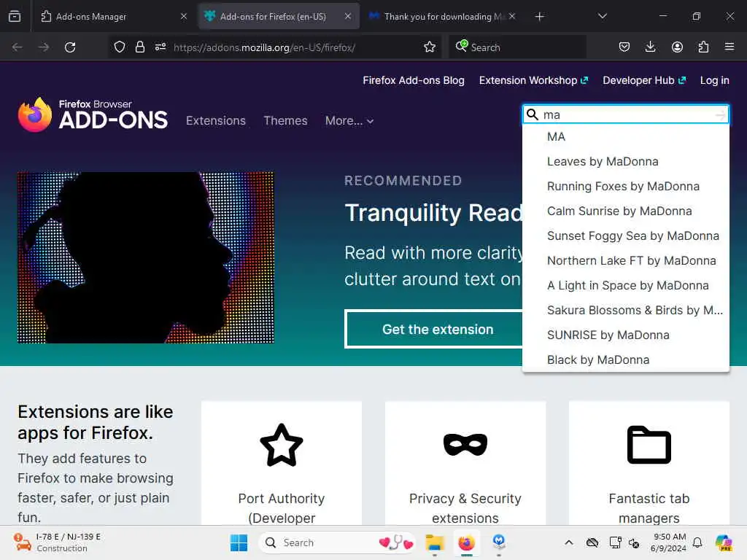Switch to the Add-ons Manager tab
747x560 pixels.
click(x=115, y=16)
